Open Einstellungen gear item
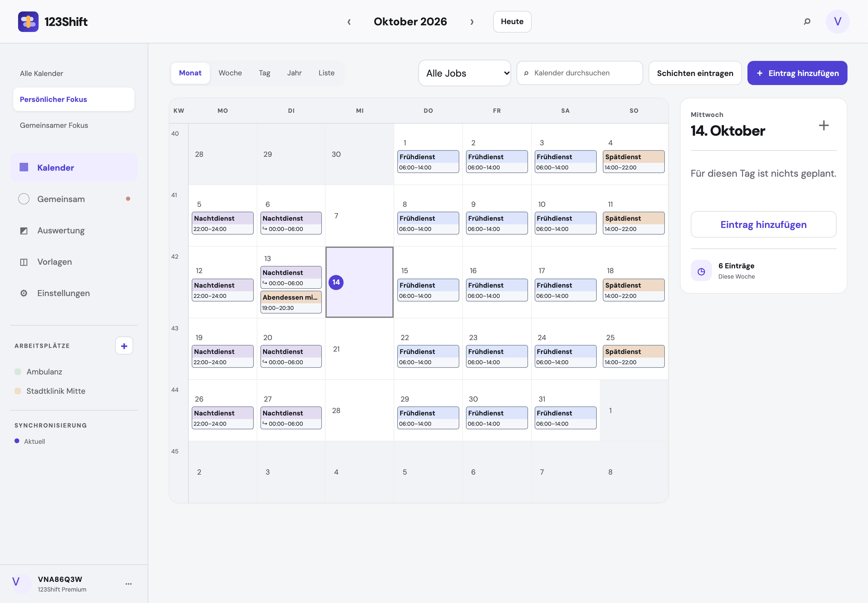The height and width of the screenshot is (603, 868). [x=74, y=293]
